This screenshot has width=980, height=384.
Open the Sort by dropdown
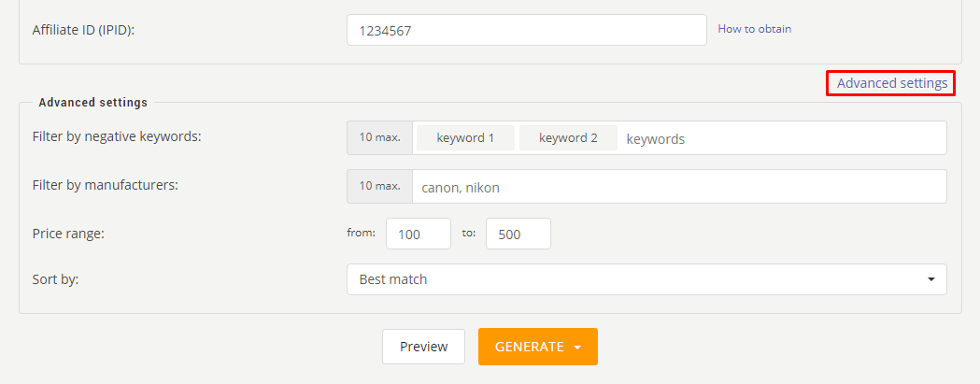646,279
